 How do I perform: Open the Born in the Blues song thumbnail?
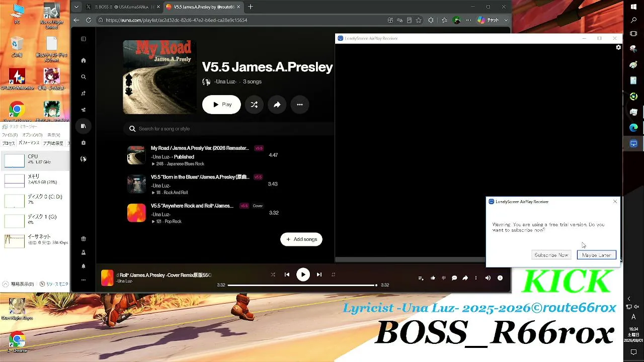[x=136, y=184]
